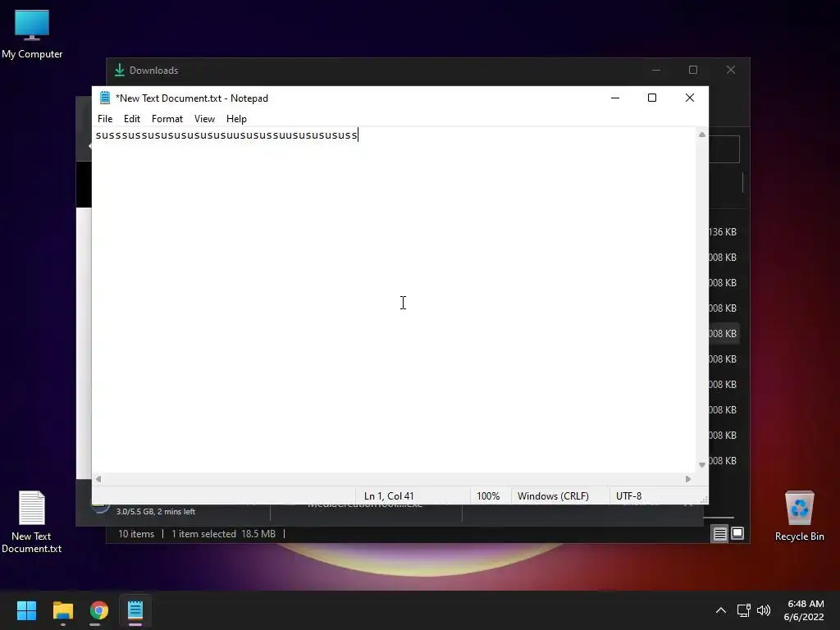Click Notepad vertical scrollbar down arrow
This screenshot has height=630, width=840.
(x=702, y=465)
